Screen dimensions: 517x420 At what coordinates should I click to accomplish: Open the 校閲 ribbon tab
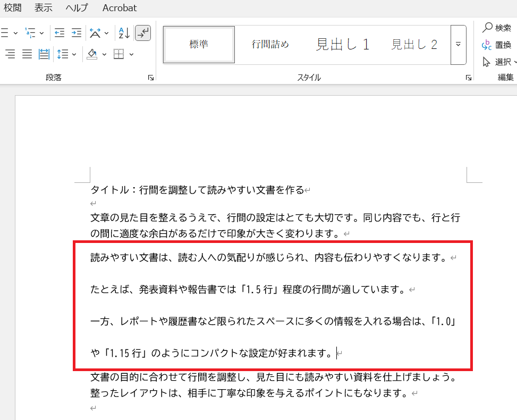pyautogui.click(x=13, y=8)
